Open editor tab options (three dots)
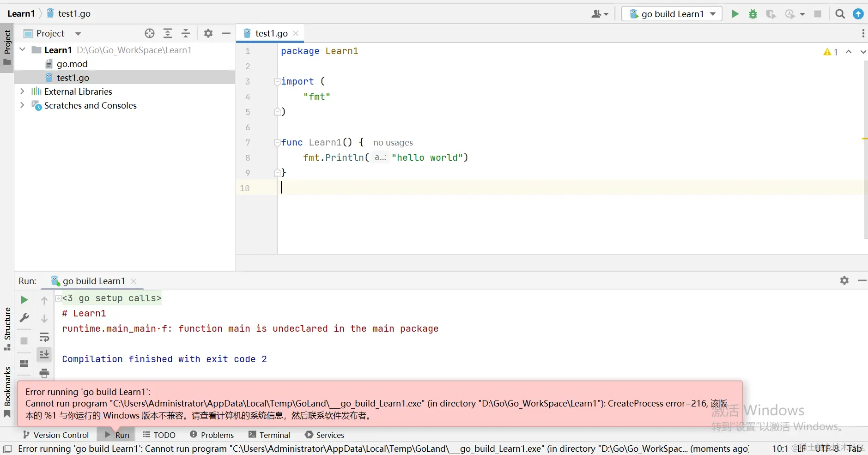Viewport: 868px width, 455px height. 863,33
